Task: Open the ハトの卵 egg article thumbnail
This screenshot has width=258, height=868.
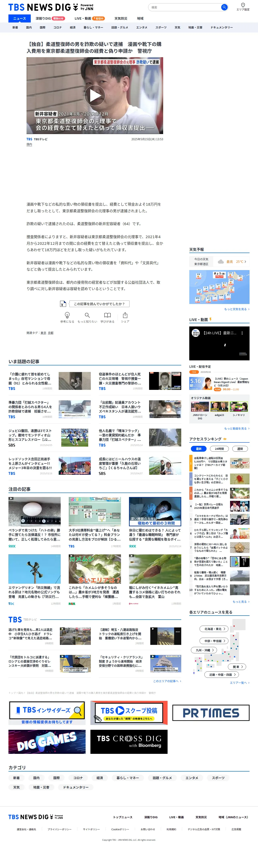Action: click(34, 511)
